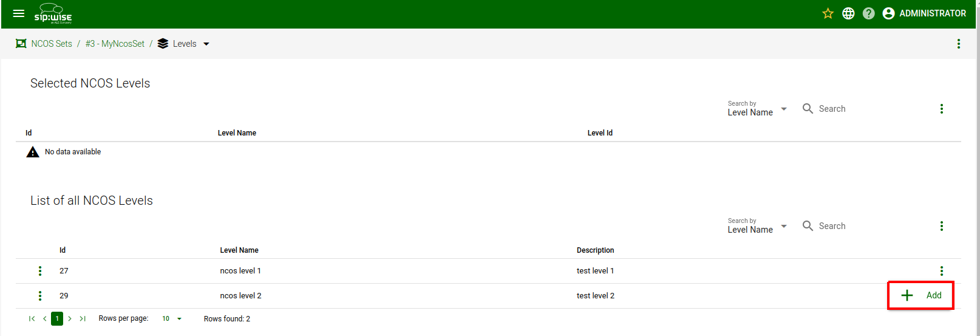Open row actions menu for ncos level 2
Image resolution: width=980 pixels, height=336 pixels.
40,296
